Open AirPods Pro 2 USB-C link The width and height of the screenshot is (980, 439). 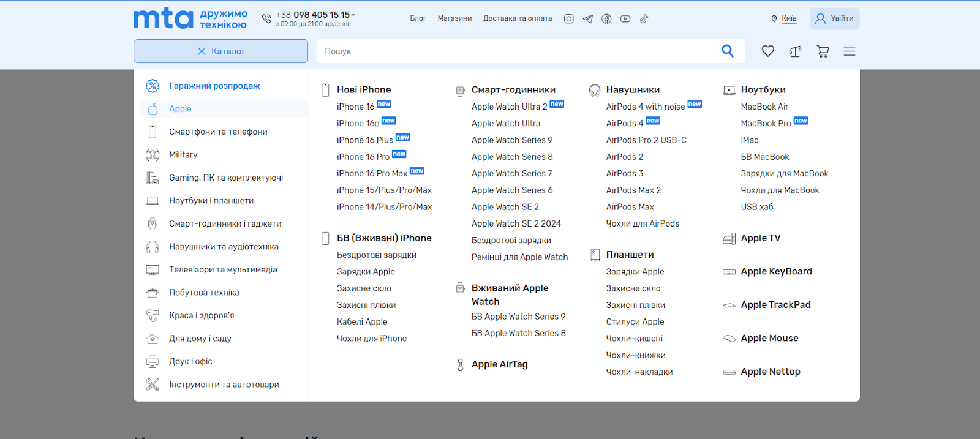[x=646, y=140]
